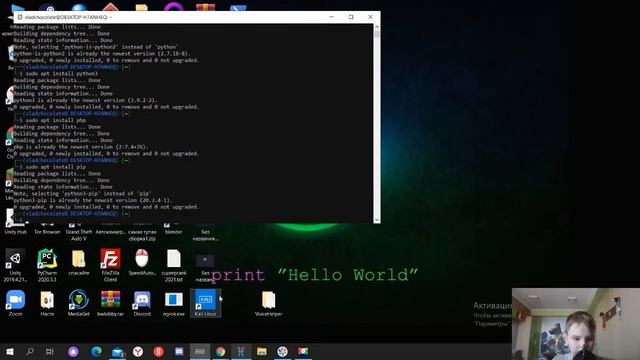The height and width of the screenshot is (360, 640).
Task: Click the taskbar icon right of Chrome
Action: (x=241, y=351)
